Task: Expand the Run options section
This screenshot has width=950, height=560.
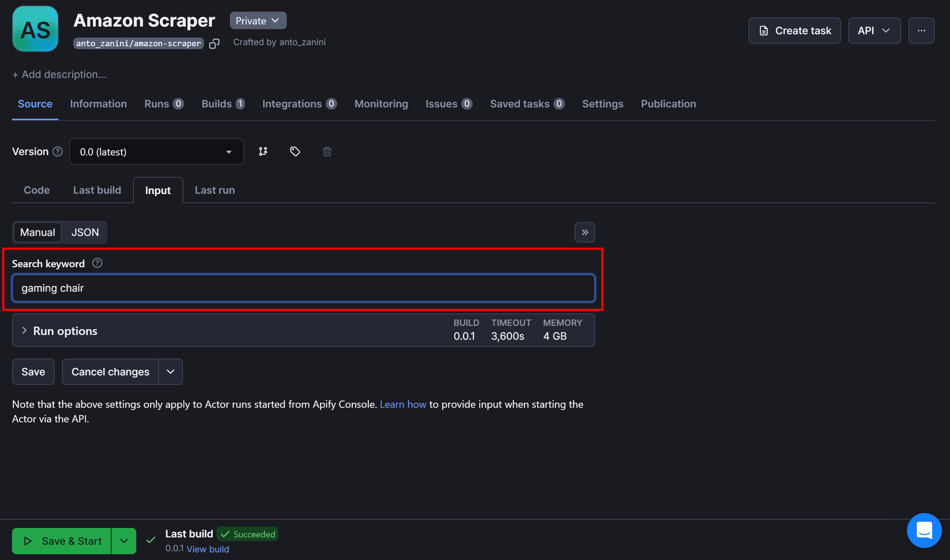Action: [303, 331]
